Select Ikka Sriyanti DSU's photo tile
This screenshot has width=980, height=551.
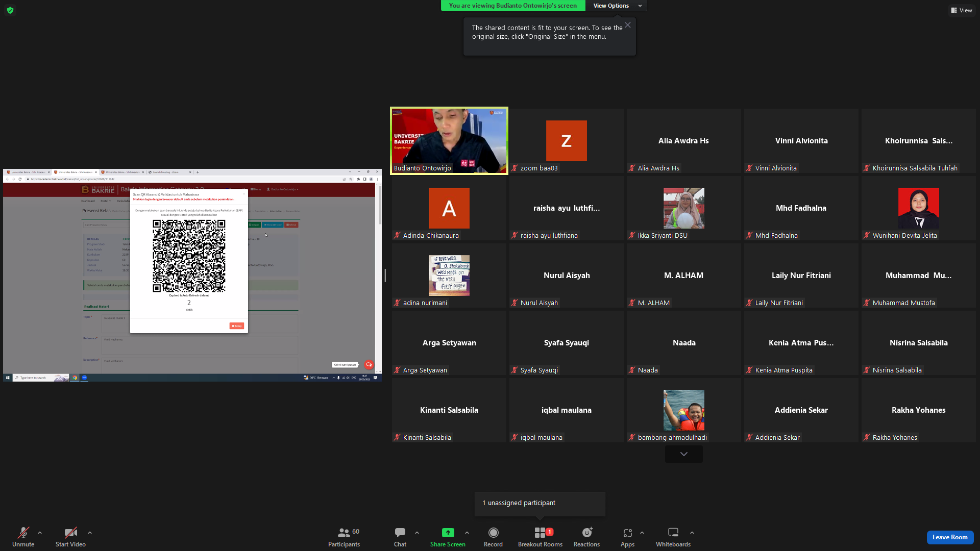click(x=684, y=208)
